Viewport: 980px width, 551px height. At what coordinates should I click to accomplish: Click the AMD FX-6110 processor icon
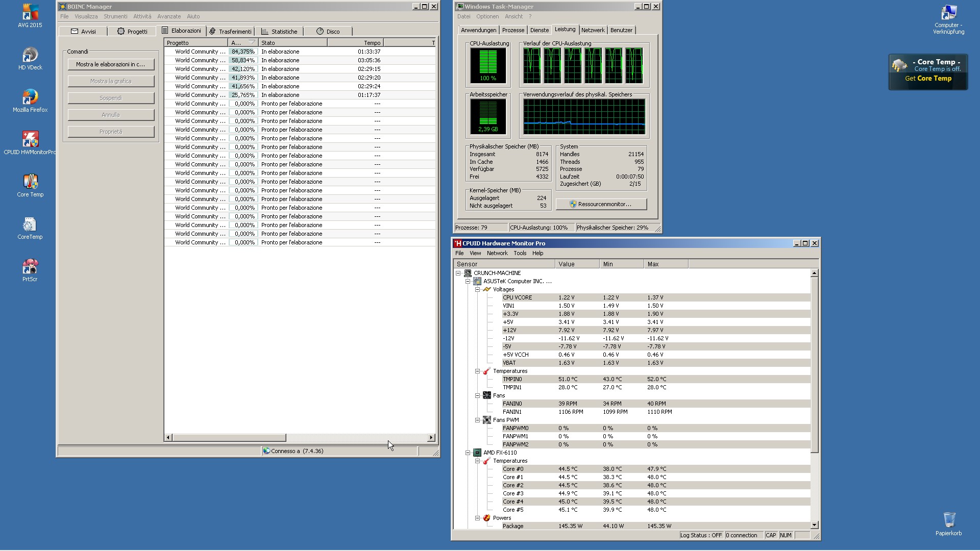[477, 453]
